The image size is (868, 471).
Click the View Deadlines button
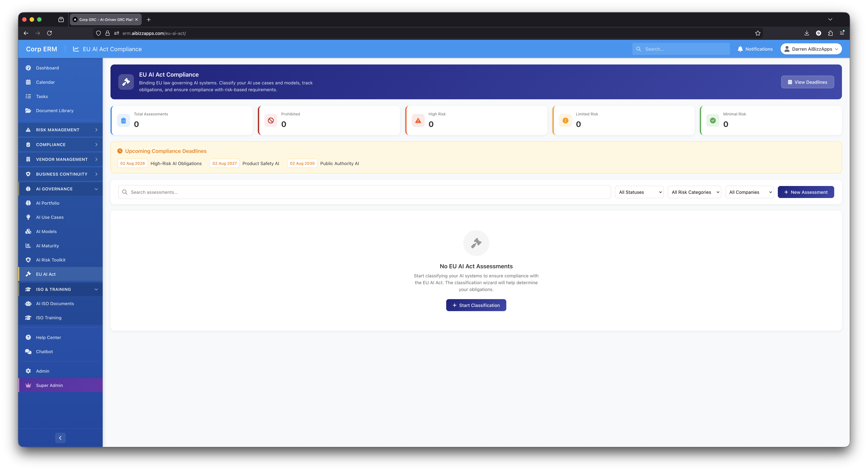pos(807,82)
